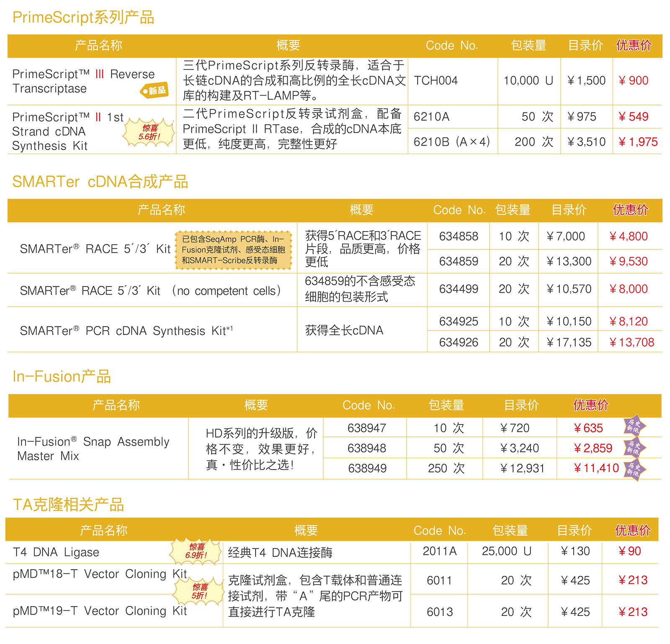The image size is (670, 644).
Task: Click code 6011
Action: (x=440, y=580)
